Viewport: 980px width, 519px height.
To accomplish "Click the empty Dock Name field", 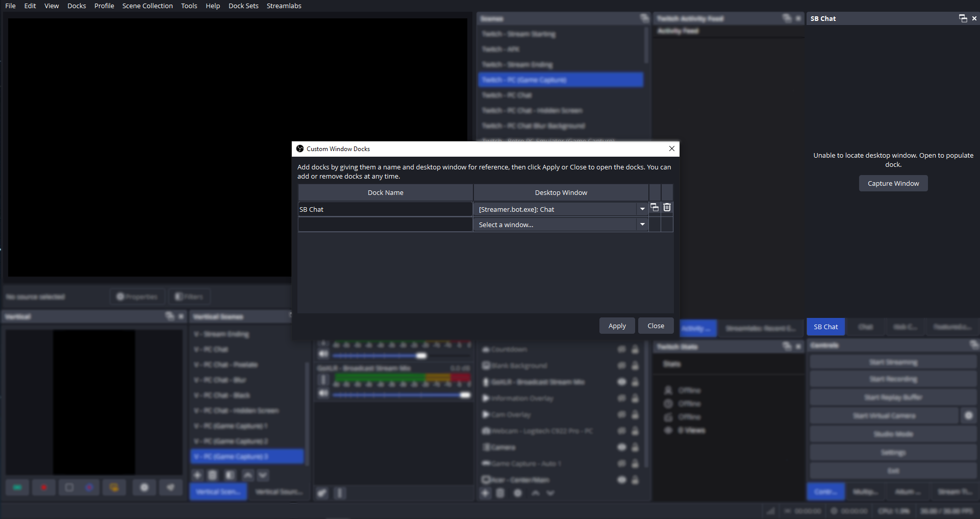I will click(x=385, y=225).
